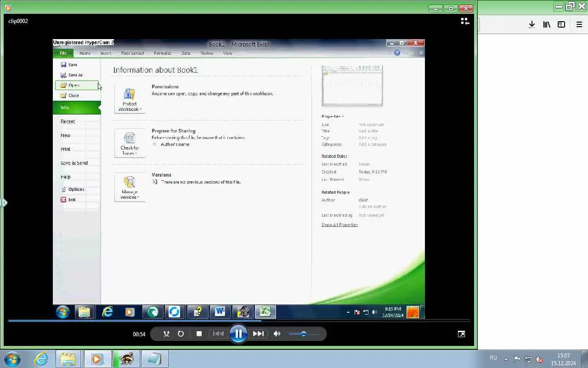Open the raccoon app on desktop taskbar

click(x=125, y=359)
